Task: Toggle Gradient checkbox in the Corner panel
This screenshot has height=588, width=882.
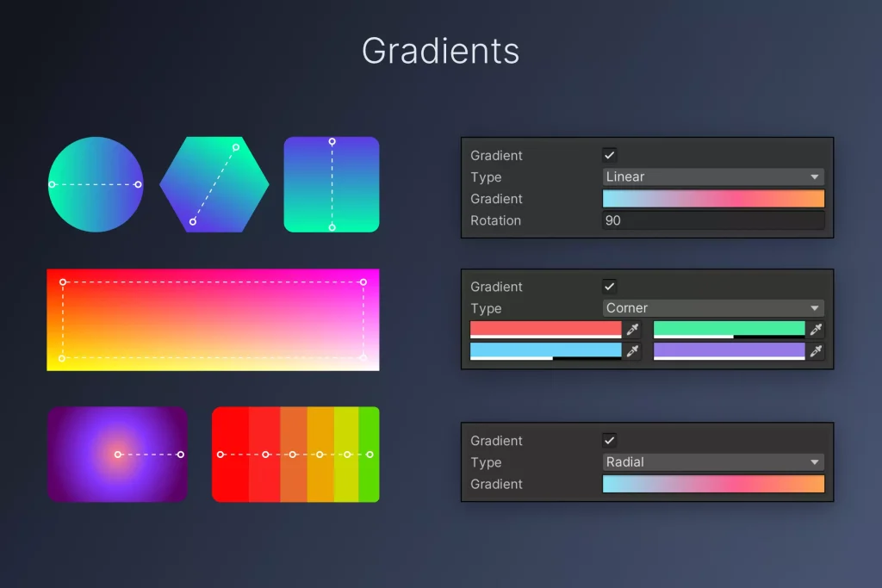Action: tap(610, 287)
